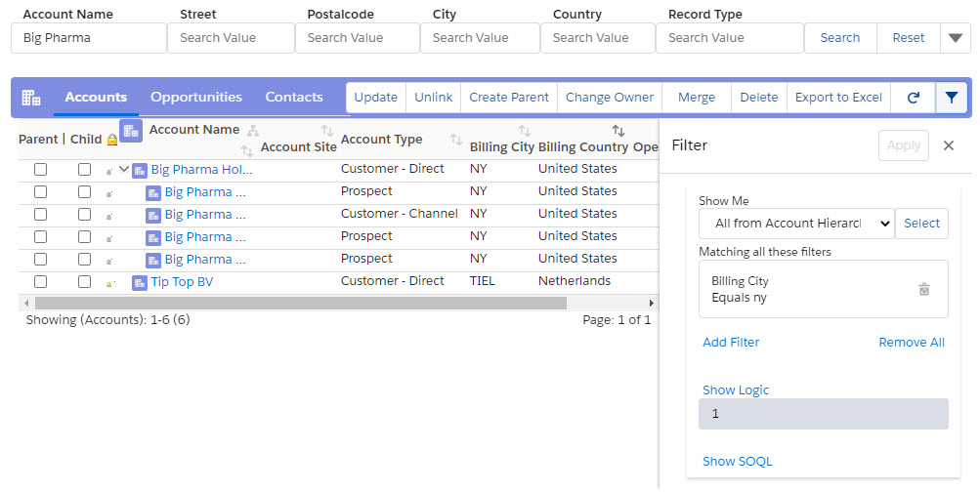The width and height of the screenshot is (980, 492).
Task: Click the Update toolbar button
Action: [375, 98]
